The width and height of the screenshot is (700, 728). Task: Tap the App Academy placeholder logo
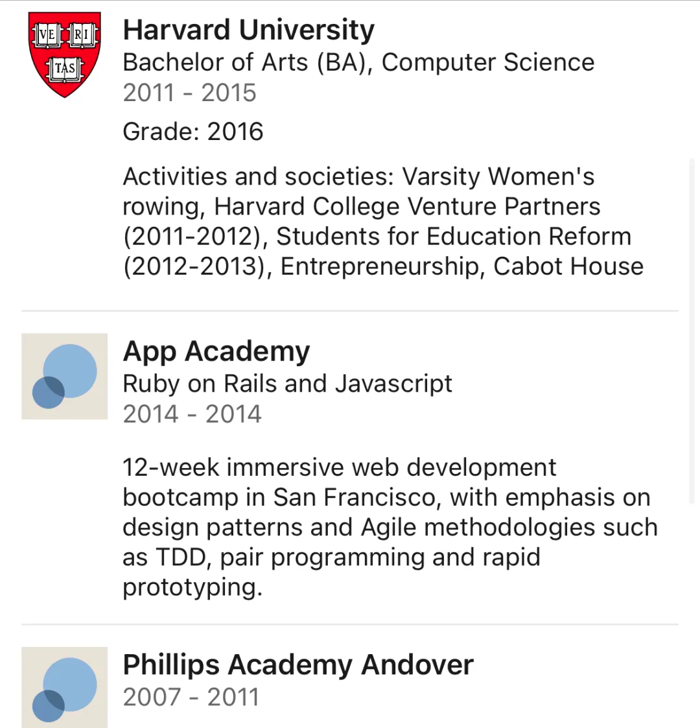pos(65,376)
